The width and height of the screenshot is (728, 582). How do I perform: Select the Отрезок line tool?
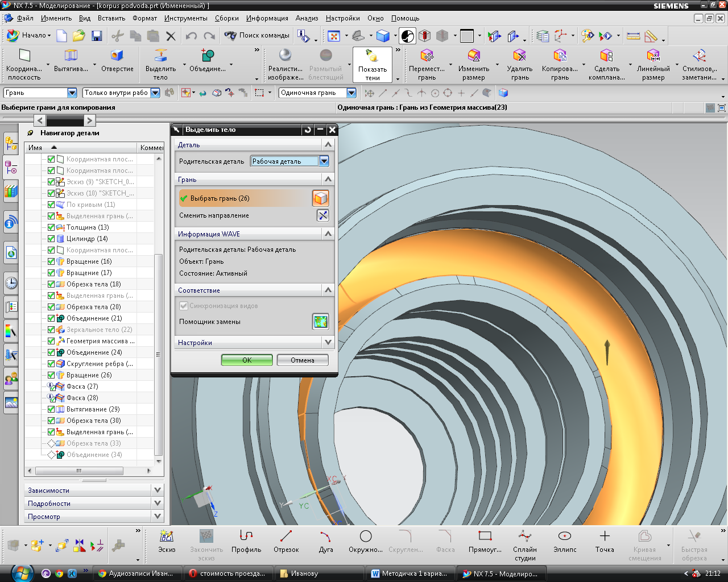click(x=286, y=541)
